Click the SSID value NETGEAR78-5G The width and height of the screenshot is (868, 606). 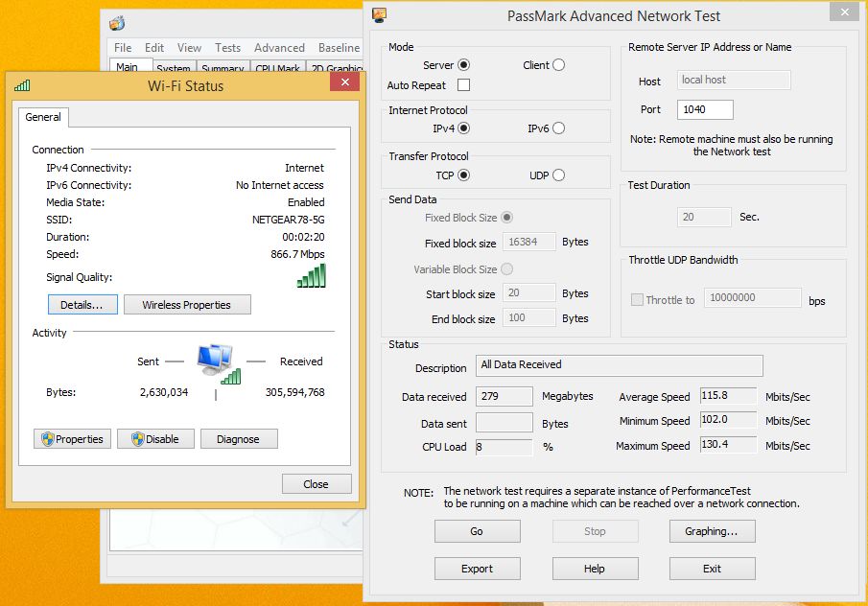(x=289, y=220)
